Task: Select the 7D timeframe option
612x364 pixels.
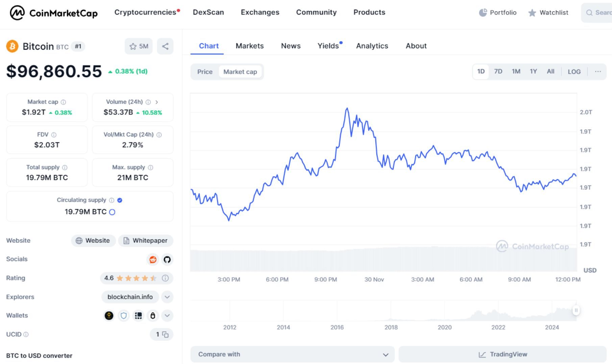Action: 498,71
